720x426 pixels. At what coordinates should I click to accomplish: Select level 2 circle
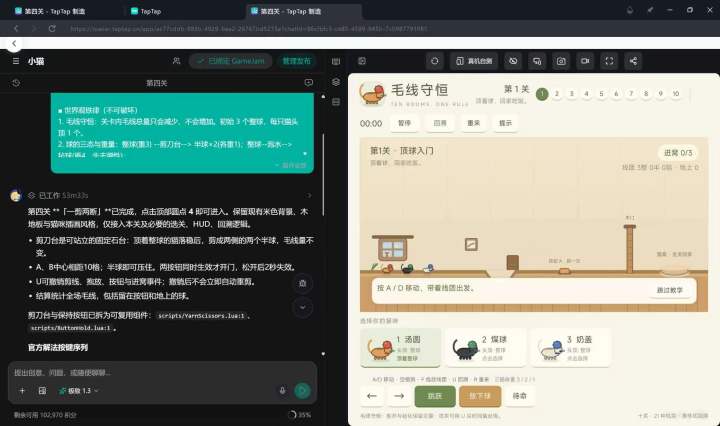pos(557,94)
